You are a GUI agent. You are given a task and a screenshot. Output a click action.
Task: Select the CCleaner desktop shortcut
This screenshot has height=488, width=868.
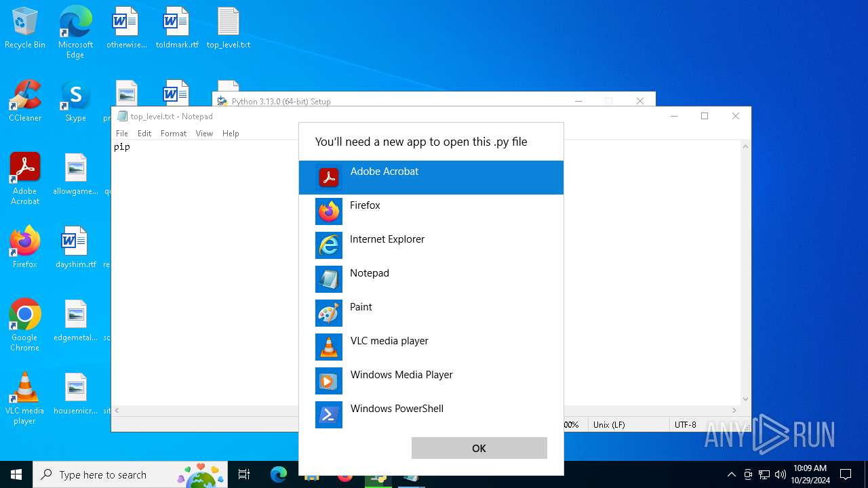pos(25,102)
